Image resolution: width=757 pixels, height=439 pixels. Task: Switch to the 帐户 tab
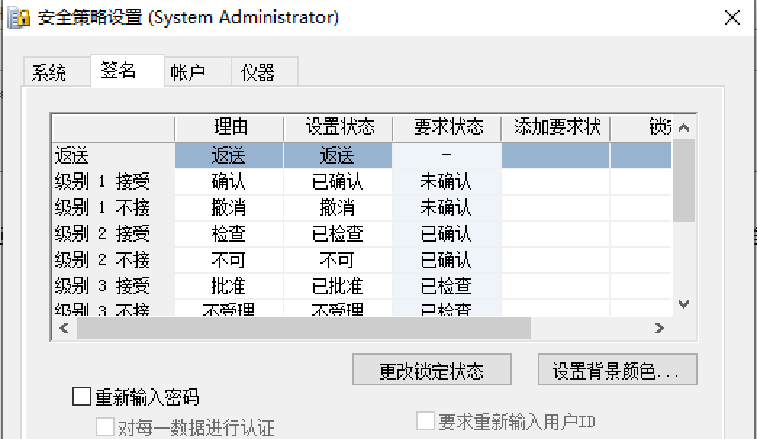(187, 72)
